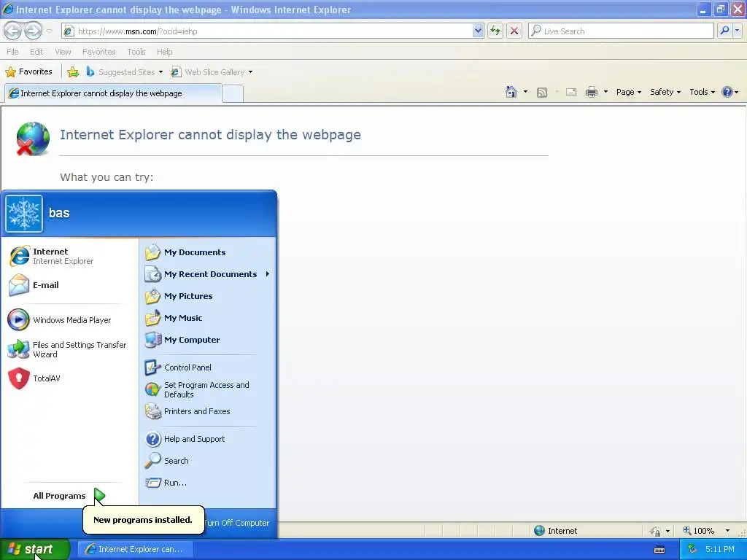The height and width of the screenshot is (560, 747).
Task: Click Add to Favorites Bar icon
Action: tap(73, 72)
